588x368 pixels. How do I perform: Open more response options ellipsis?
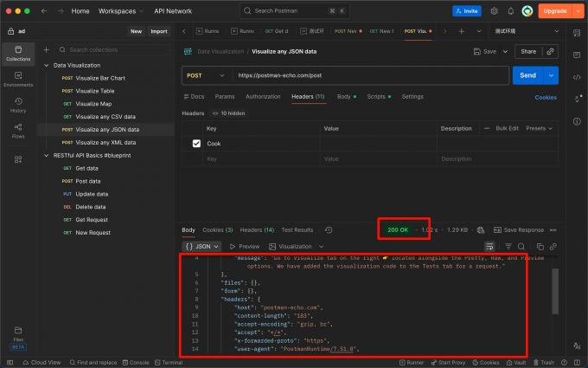(553, 229)
